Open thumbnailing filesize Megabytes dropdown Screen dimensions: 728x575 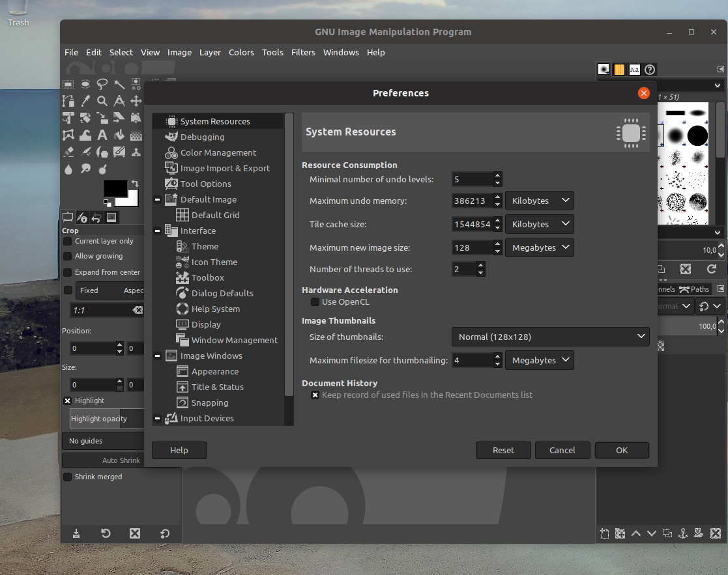pos(540,360)
